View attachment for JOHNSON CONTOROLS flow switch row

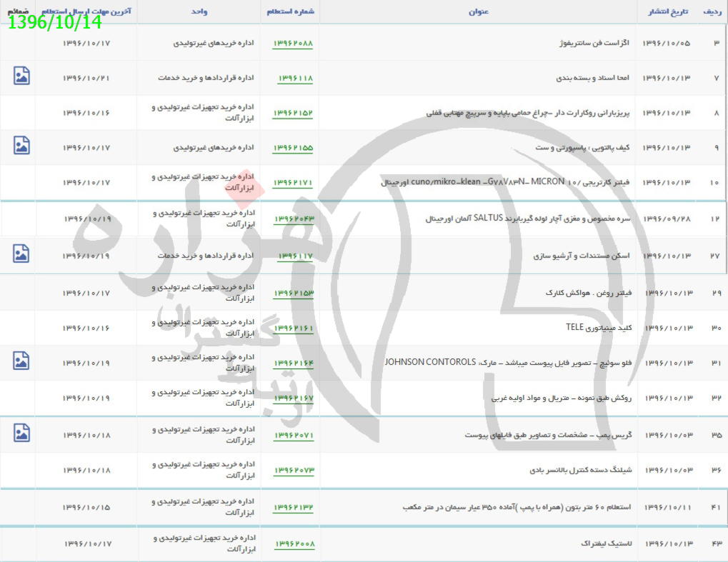coord(21,361)
